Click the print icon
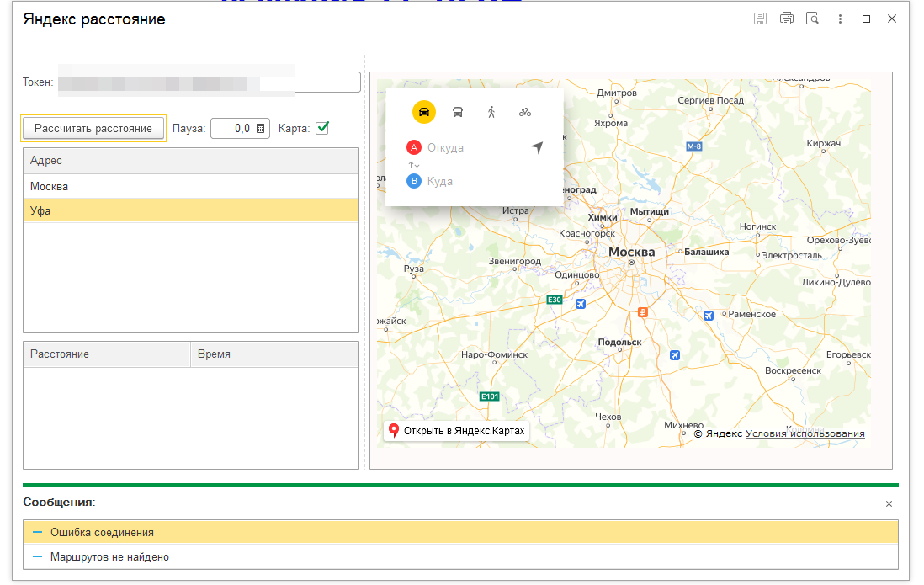This screenshot has height=585, width=924. [787, 19]
